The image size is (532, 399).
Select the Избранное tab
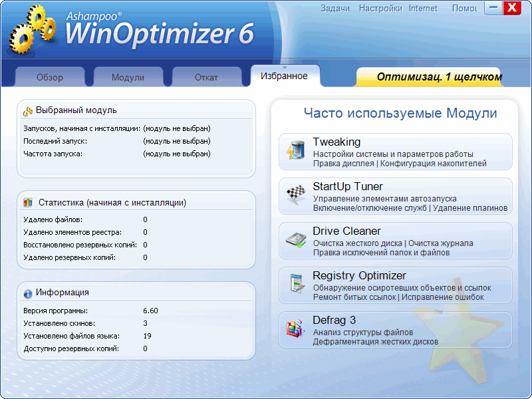(x=285, y=76)
